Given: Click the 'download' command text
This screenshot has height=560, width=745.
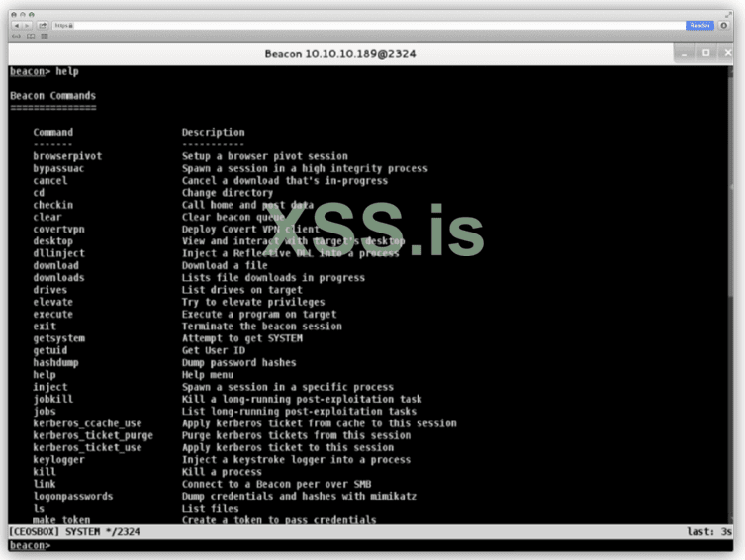Looking at the screenshot, I should (55, 265).
